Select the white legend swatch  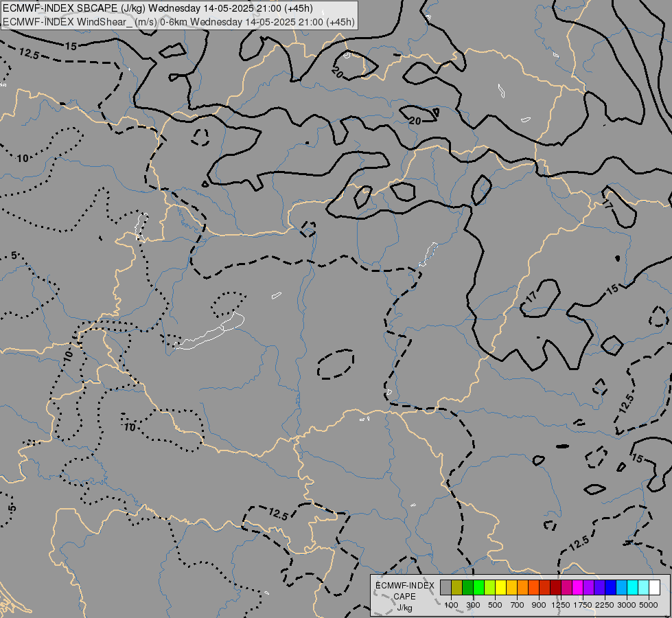(654, 587)
